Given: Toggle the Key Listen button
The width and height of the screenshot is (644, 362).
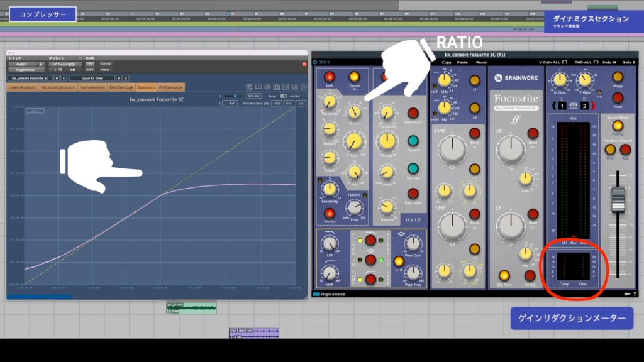Looking at the screenshot, I should 413,194.
